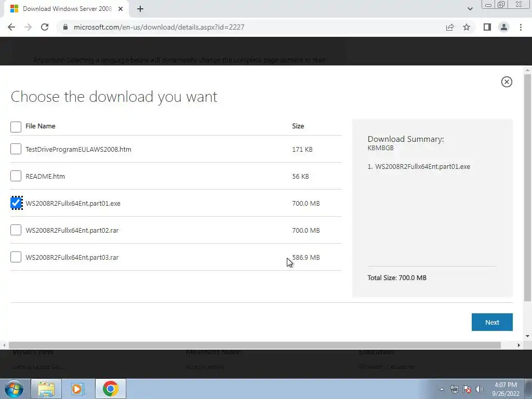Launch Windows Media Player from taskbar

[78, 389]
